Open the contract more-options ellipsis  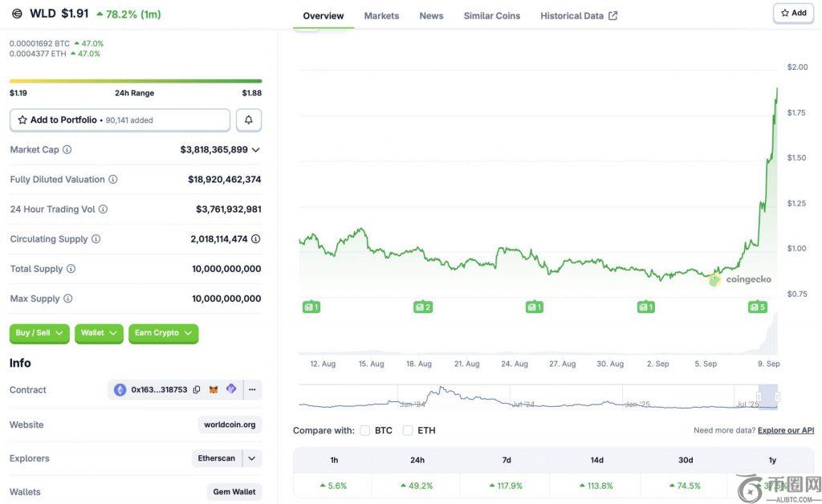click(252, 390)
